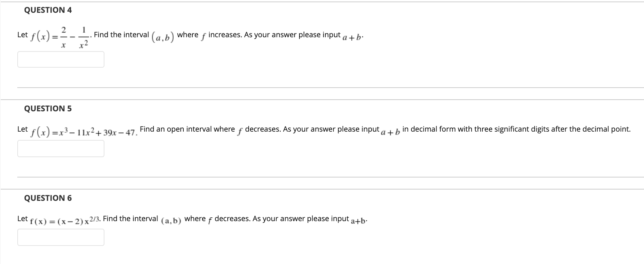Image resolution: width=644 pixels, height=264 pixels.
Task: Click the answer input box for Question 4
Action: coord(61,59)
